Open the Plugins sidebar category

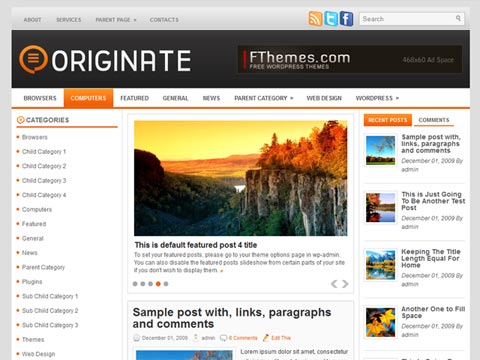pos(32,282)
